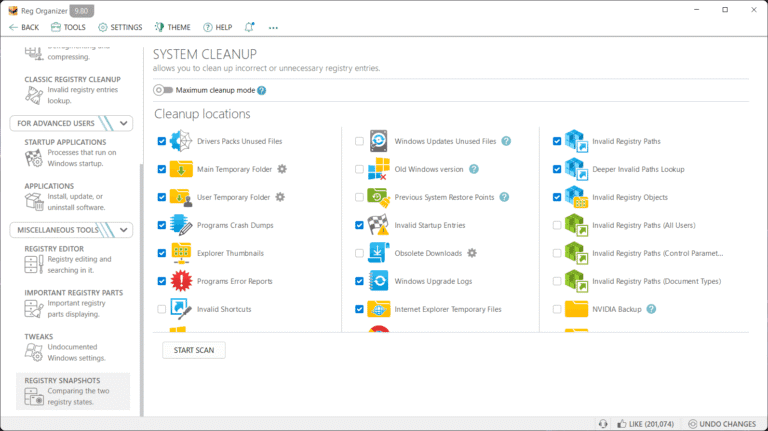
Task: Go Back using the toolbar
Action: click(24, 27)
